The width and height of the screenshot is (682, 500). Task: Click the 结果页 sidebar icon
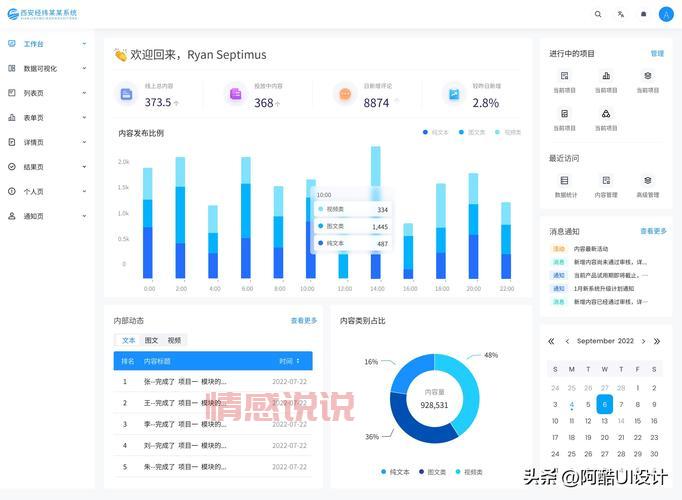[12, 167]
